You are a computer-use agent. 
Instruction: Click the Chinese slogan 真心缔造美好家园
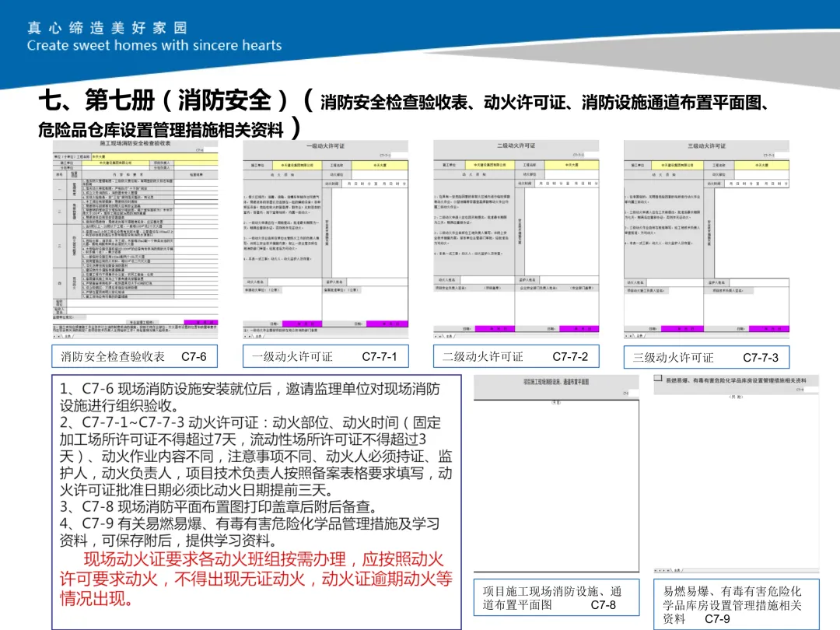107,28
